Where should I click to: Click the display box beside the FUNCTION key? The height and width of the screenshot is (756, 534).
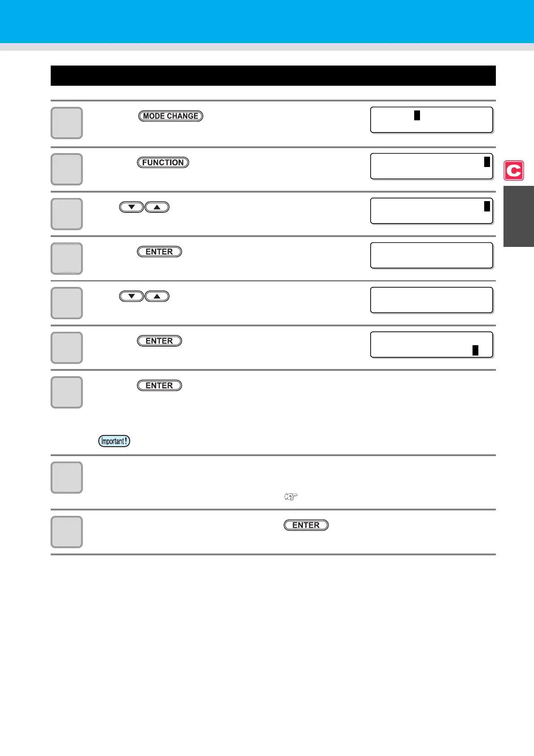432,166
